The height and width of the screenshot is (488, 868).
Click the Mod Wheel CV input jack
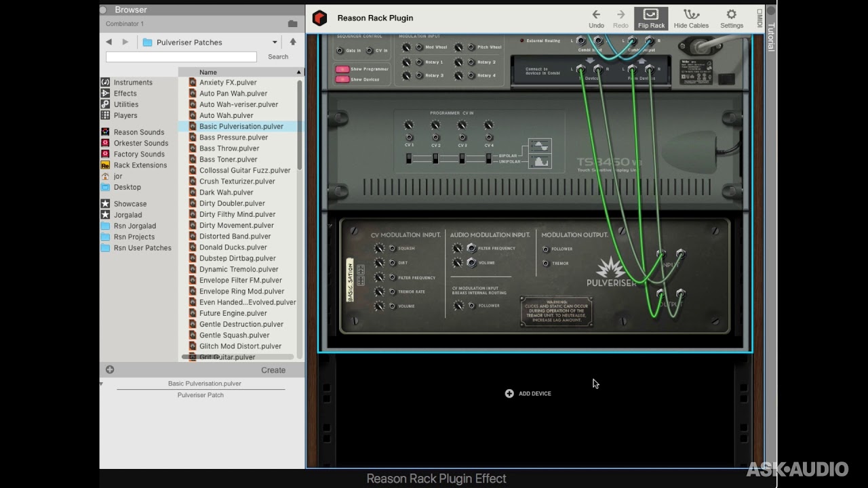(x=420, y=47)
